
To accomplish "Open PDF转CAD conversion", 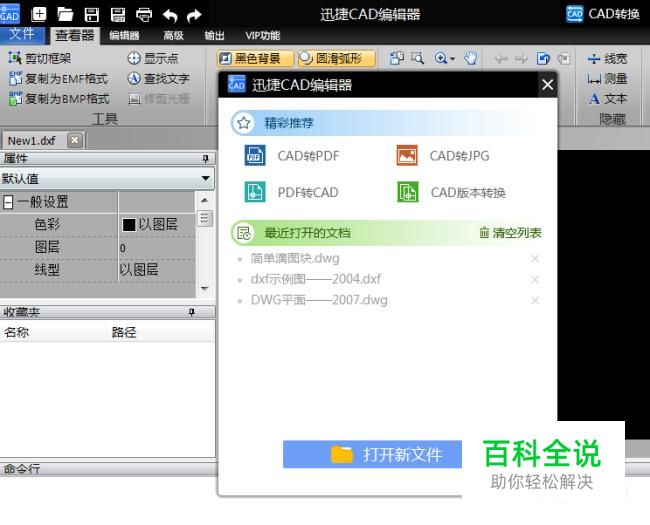I will [x=291, y=192].
